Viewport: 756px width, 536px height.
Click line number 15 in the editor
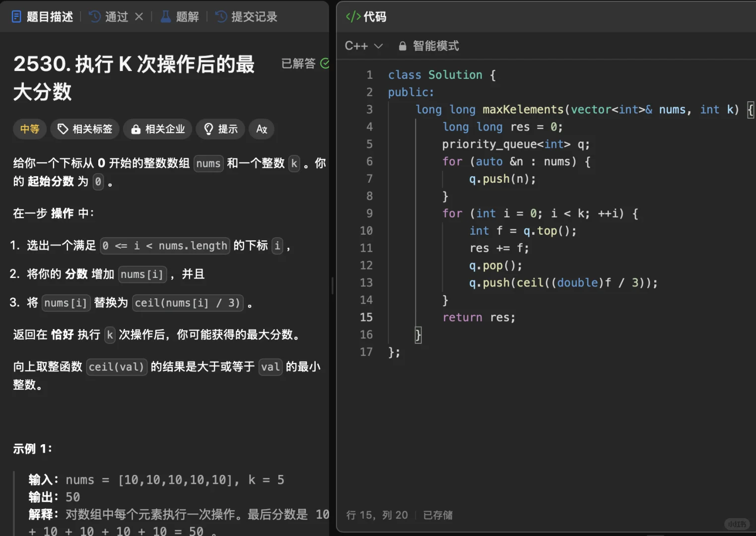point(366,317)
